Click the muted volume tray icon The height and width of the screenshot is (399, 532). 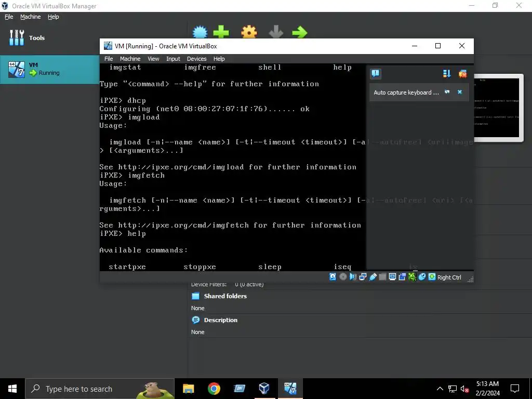pos(464,389)
